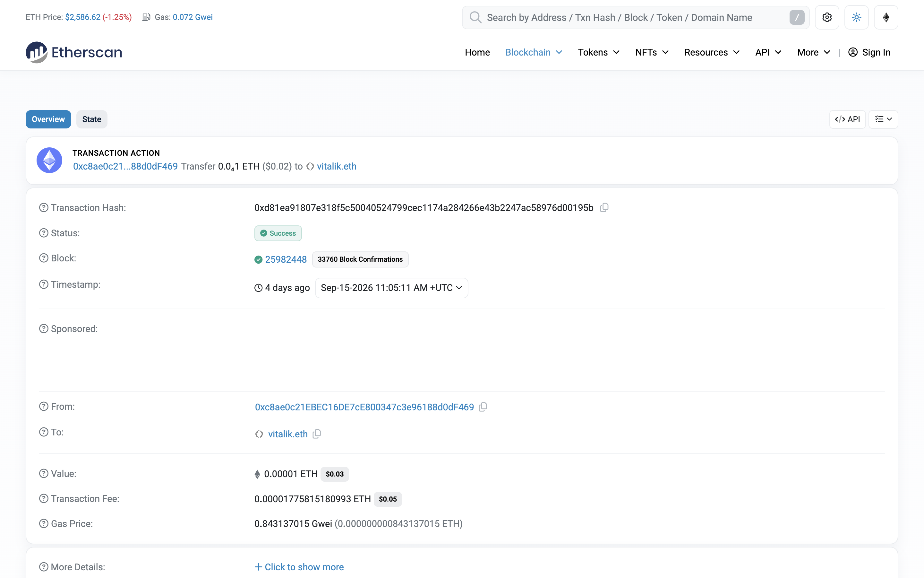
Task: Go to the Home page
Action: point(477,52)
